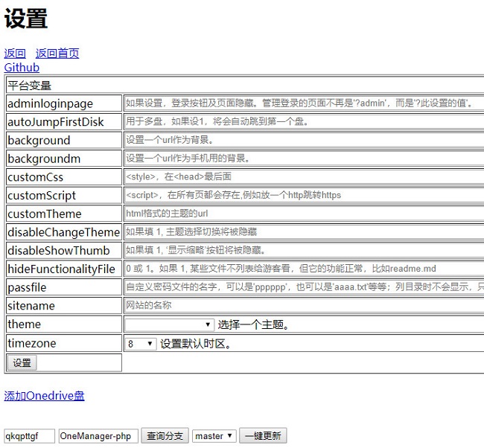This screenshot has height=448, width=484.
Task: Open the master branch dropdown
Action: [x=214, y=436]
